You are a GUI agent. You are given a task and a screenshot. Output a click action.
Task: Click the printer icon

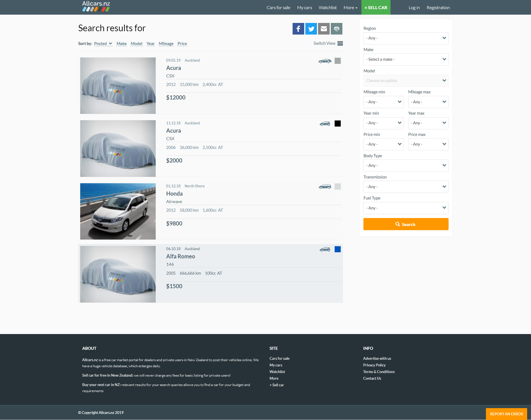pyautogui.click(x=336, y=29)
